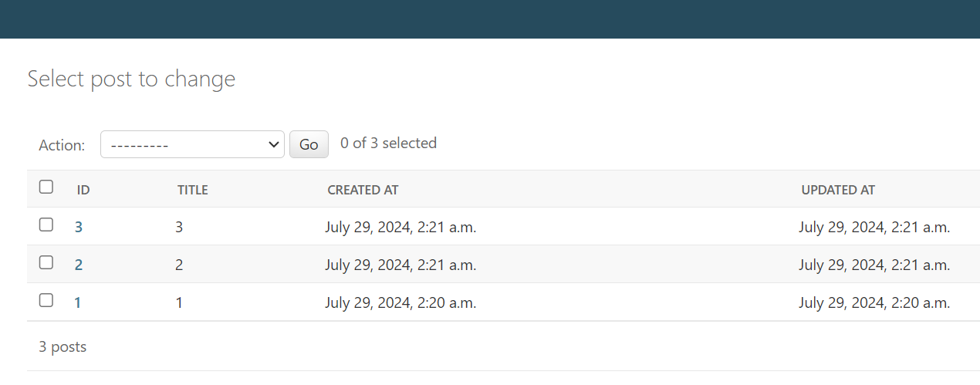Open post with ID 3 link
The image size is (980, 385).
(79, 227)
